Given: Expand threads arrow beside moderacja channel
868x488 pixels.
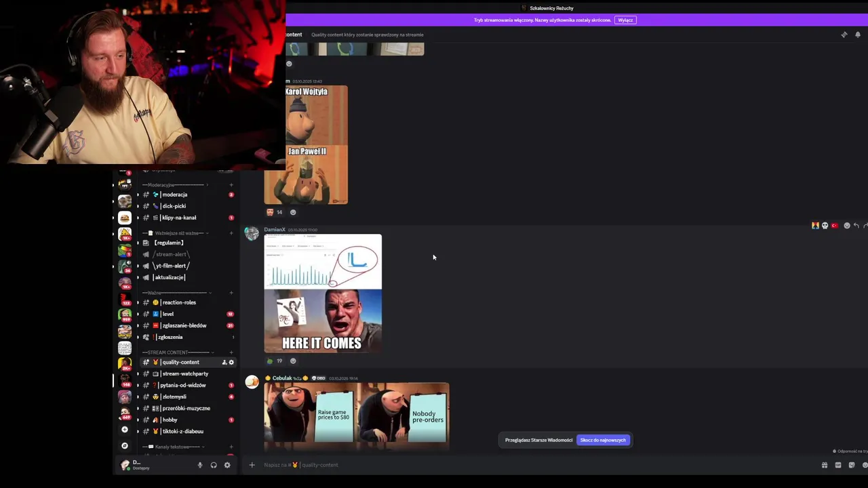Looking at the screenshot, I should 138,195.
